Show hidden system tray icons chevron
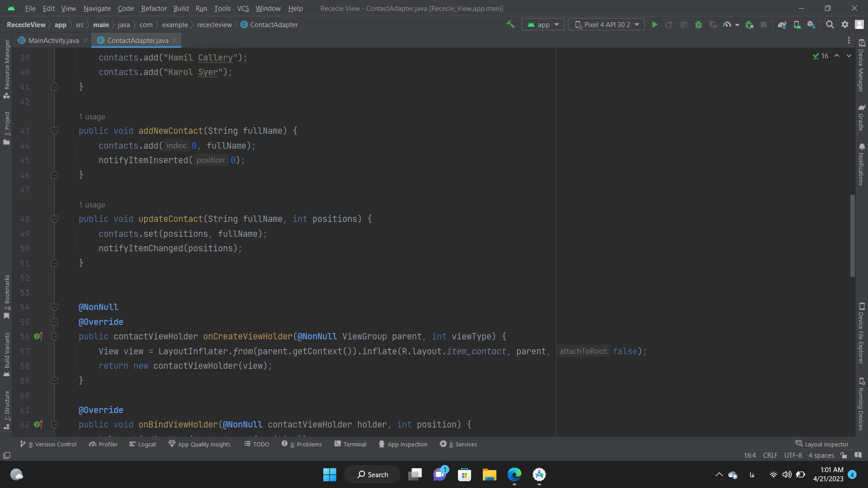Screen dimensions: 868x488 pos(719,474)
